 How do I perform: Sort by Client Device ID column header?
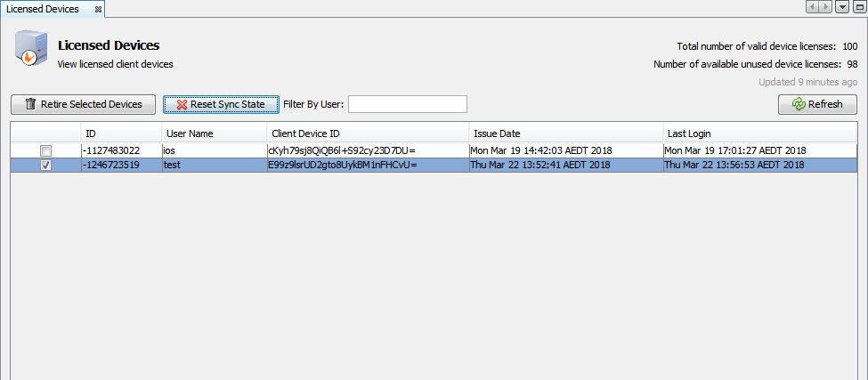pos(366,133)
